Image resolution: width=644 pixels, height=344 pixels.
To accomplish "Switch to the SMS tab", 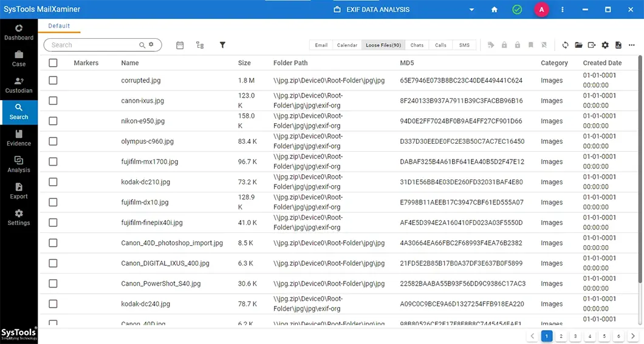I will pyautogui.click(x=464, y=45).
